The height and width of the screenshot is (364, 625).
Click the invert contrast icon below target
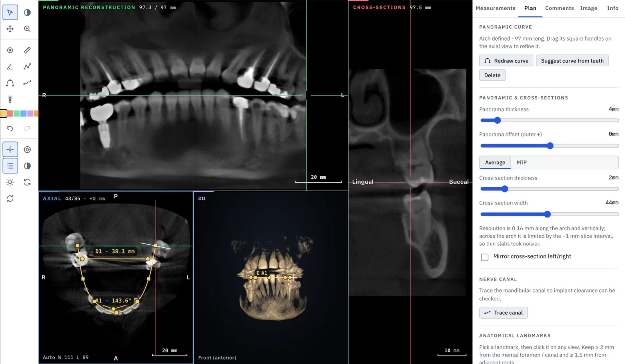click(x=27, y=166)
